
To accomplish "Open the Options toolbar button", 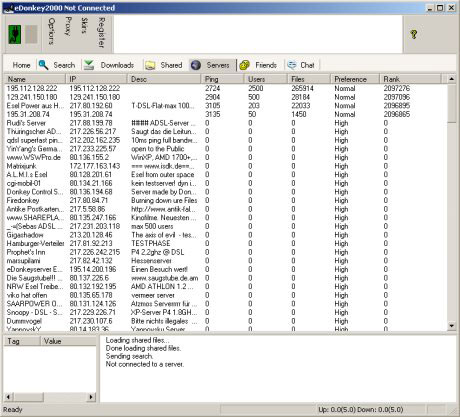I will coord(51,31).
